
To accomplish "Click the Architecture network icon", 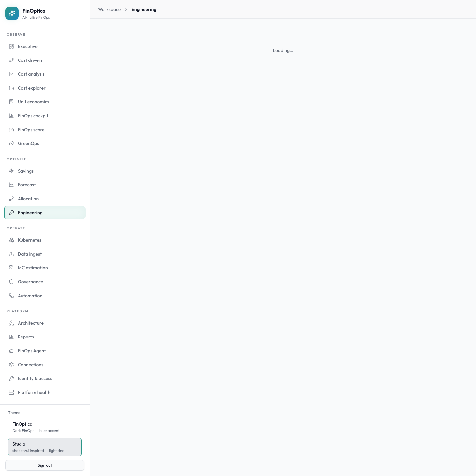I will point(11,323).
